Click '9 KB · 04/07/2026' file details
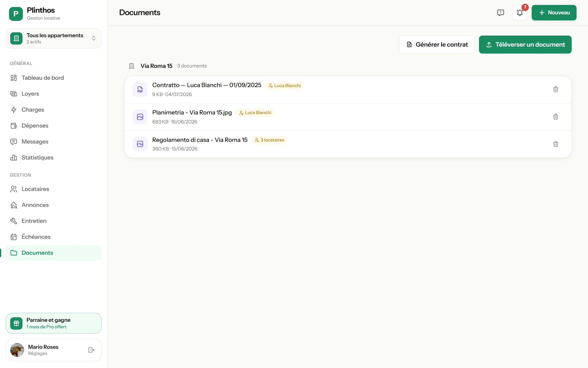This screenshot has height=368, width=588. 172,94
